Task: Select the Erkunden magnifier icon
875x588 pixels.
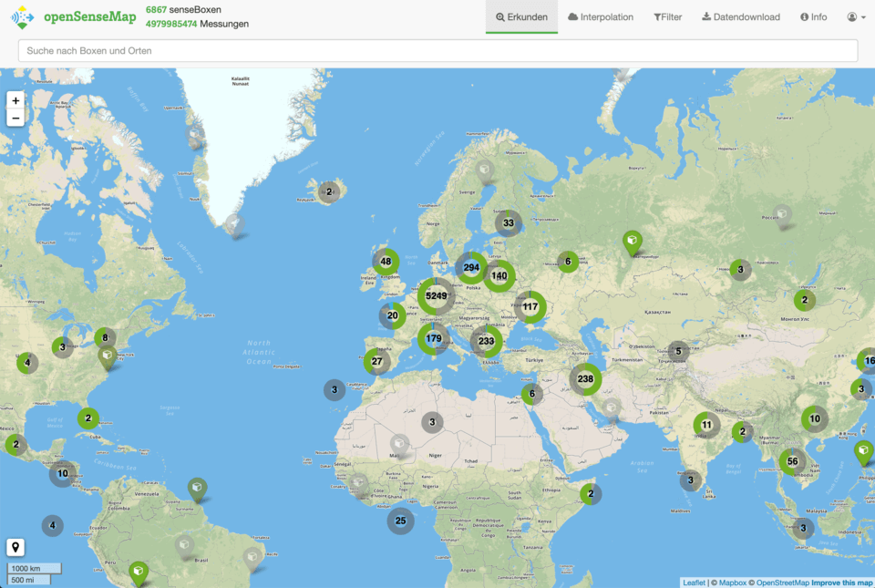Action: click(500, 16)
